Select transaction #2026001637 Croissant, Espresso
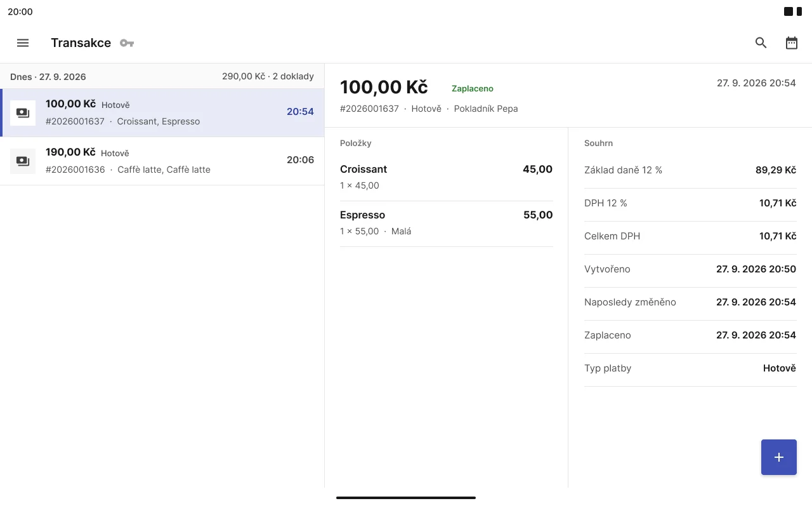Screen dimensions: 812x508 (x=162, y=113)
